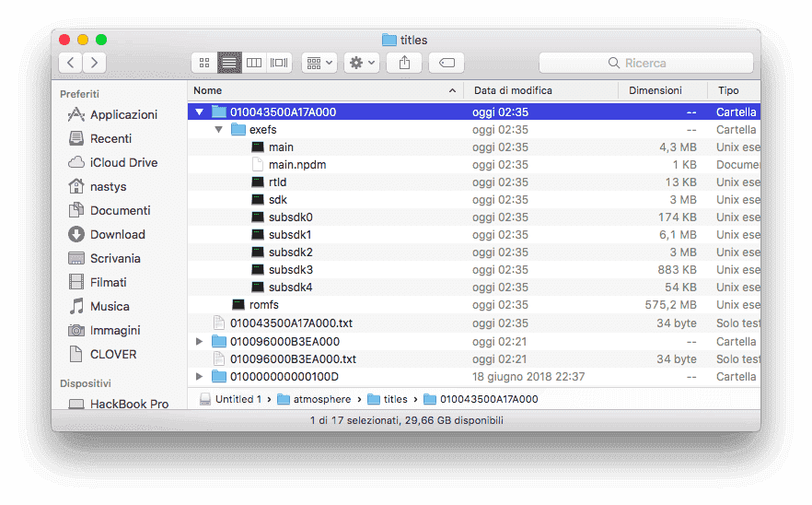The height and width of the screenshot is (505, 812).
Task: Select the subsdk0 file
Action: point(290,217)
